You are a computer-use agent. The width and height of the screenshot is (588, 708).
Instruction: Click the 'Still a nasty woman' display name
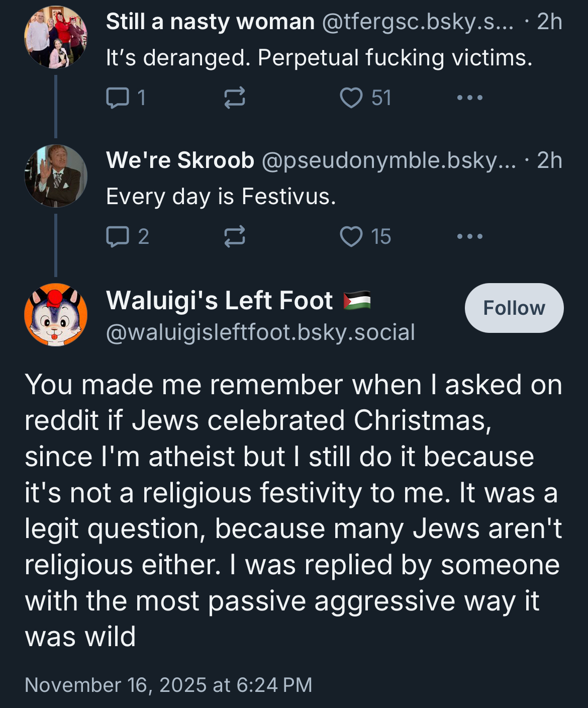210,22
